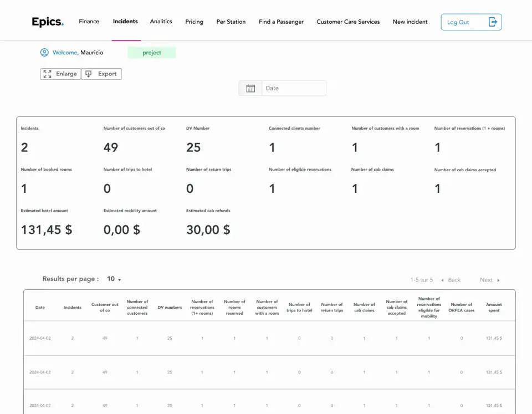
Task: Click the green project badge
Action: coord(151,53)
